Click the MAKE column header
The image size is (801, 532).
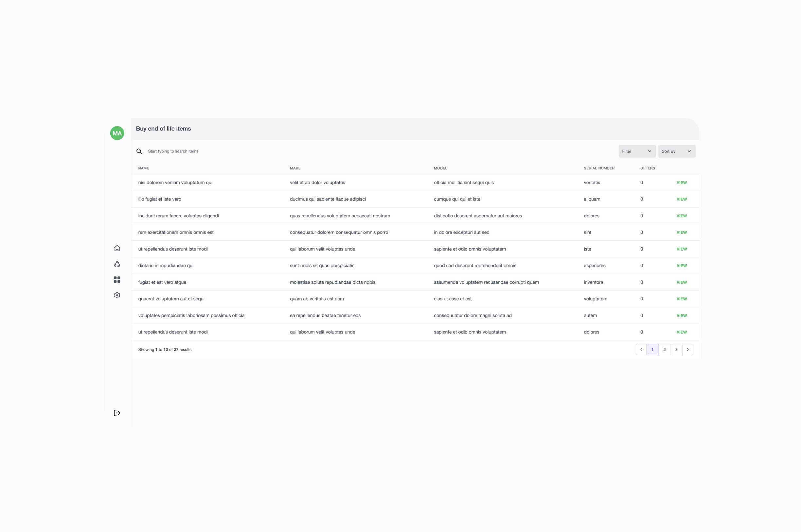295,168
